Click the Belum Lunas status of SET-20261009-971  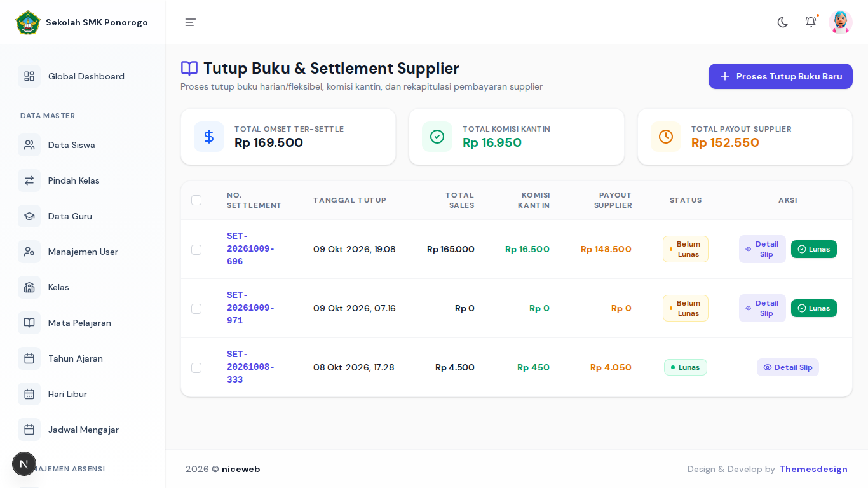(686, 308)
